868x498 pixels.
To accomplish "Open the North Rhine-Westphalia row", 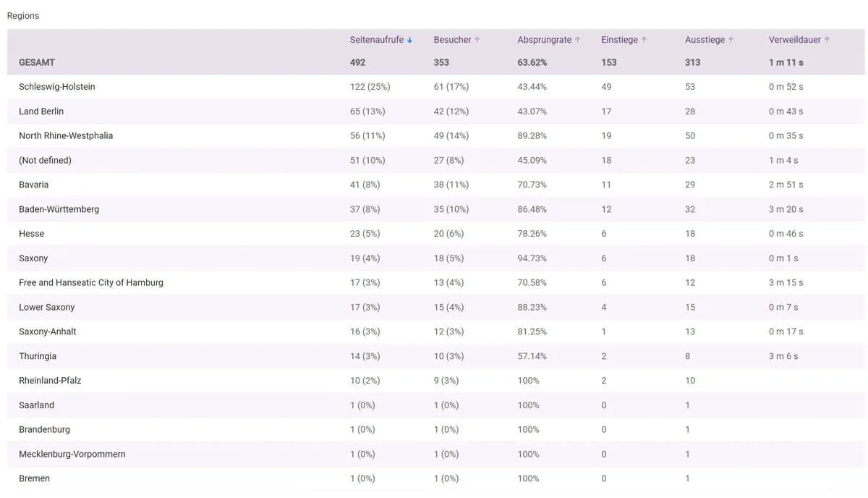I will coord(66,136).
